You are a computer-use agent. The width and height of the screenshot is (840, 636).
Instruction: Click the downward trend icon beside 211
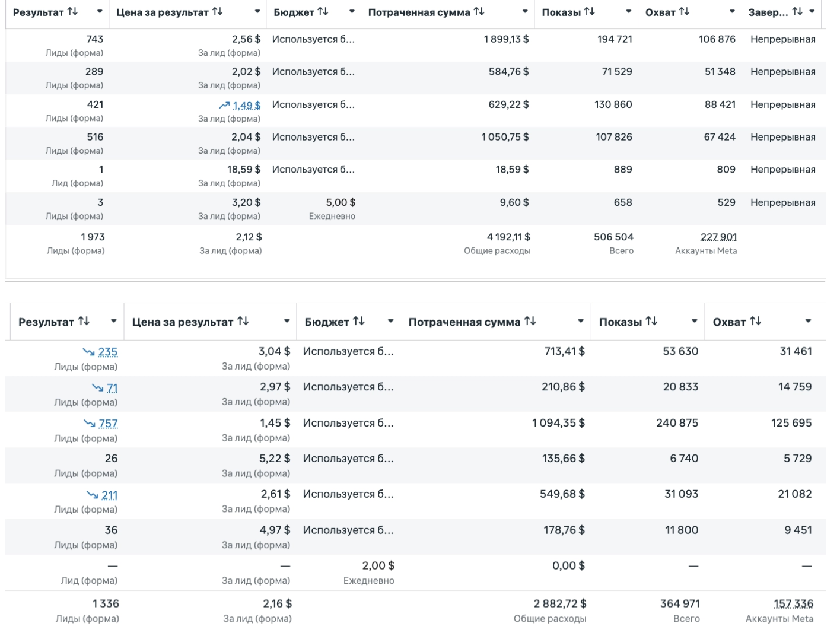pyautogui.click(x=93, y=495)
